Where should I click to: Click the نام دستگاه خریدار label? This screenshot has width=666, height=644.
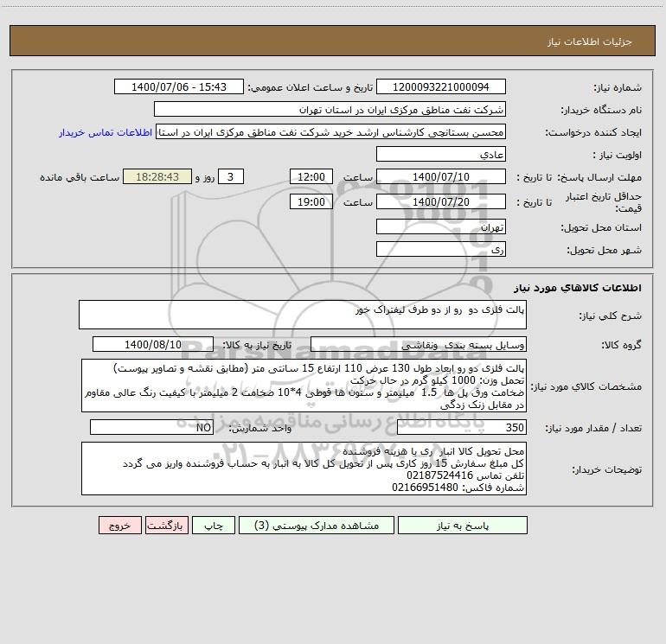pyautogui.click(x=601, y=111)
